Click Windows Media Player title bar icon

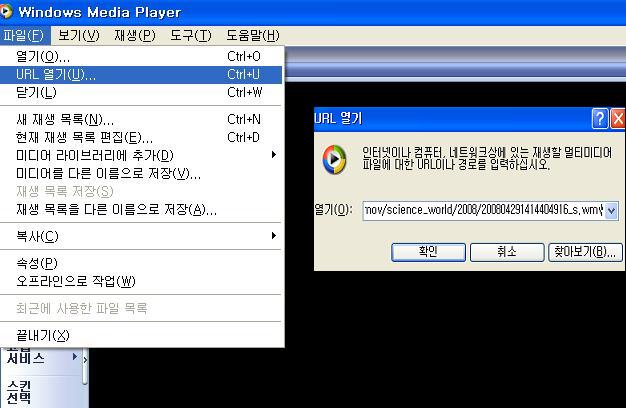(6, 12)
